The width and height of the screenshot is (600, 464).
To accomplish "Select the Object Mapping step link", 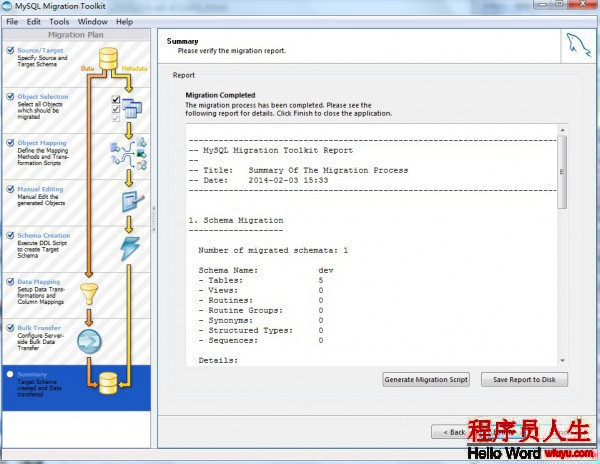I will coord(42,143).
